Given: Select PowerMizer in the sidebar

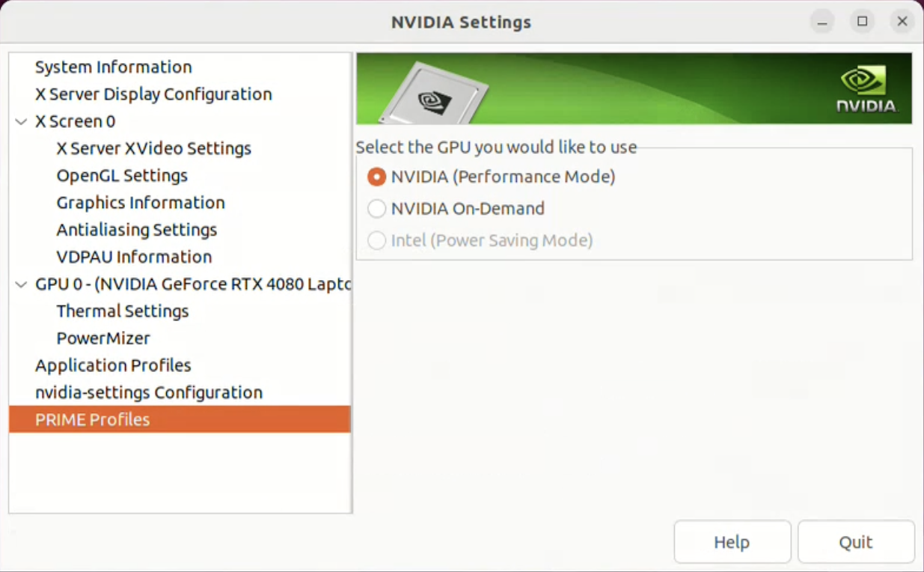Looking at the screenshot, I should click(x=103, y=338).
